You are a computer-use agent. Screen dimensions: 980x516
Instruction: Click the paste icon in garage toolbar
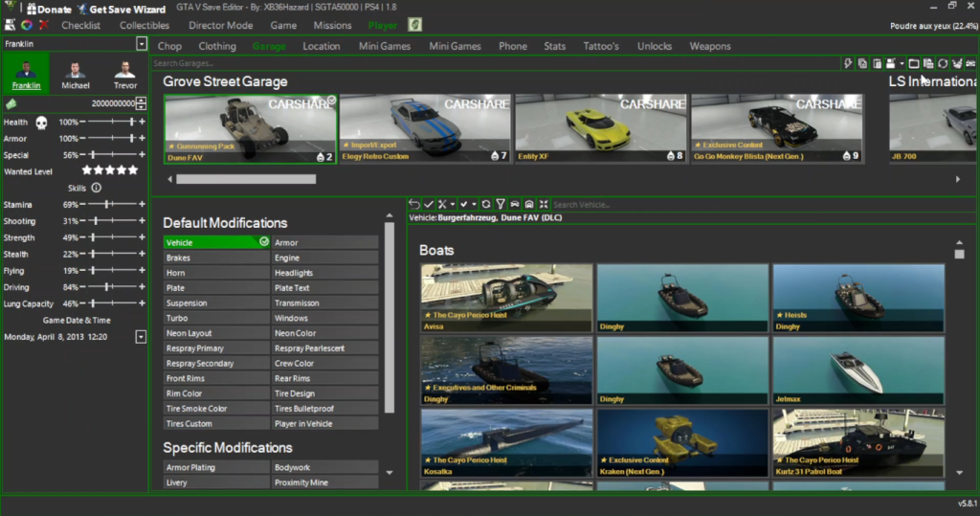[x=877, y=63]
